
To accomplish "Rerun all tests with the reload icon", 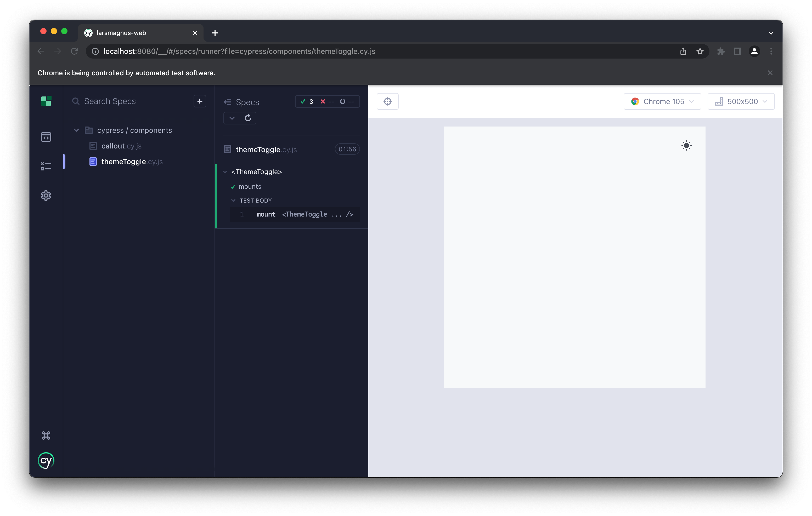I will (248, 118).
